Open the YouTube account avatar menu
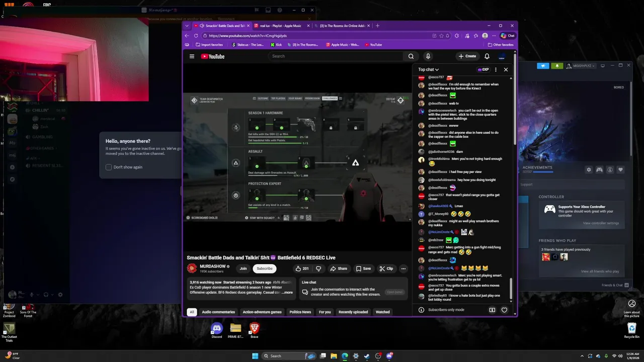The image size is (644, 362). [502, 56]
